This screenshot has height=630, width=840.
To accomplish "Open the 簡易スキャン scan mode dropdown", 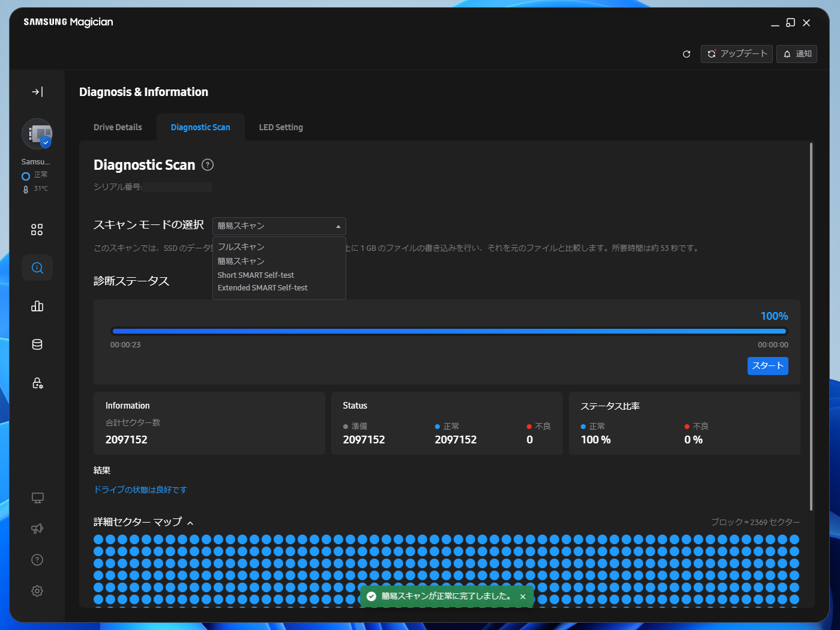I will click(279, 226).
